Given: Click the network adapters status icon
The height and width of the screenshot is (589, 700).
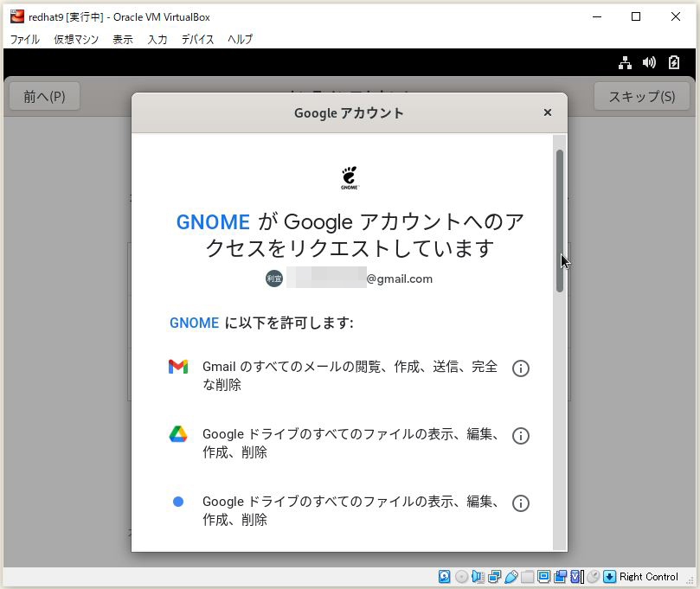Looking at the screenshot, I should [495, 577].
